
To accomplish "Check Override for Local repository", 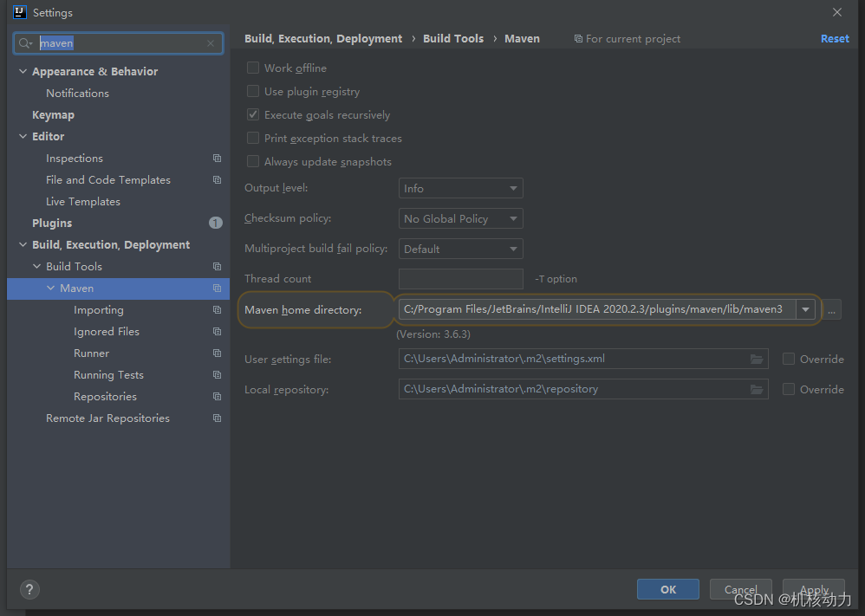I will pos(789,389).
